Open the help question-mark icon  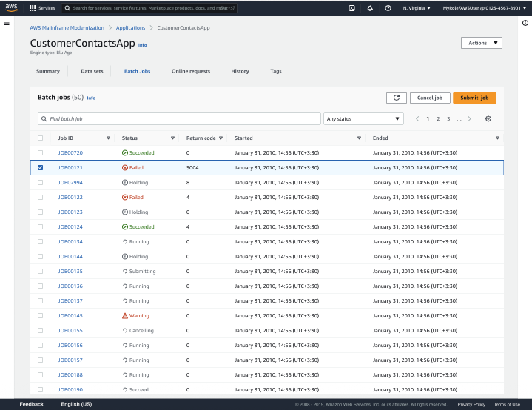(388, 8)
